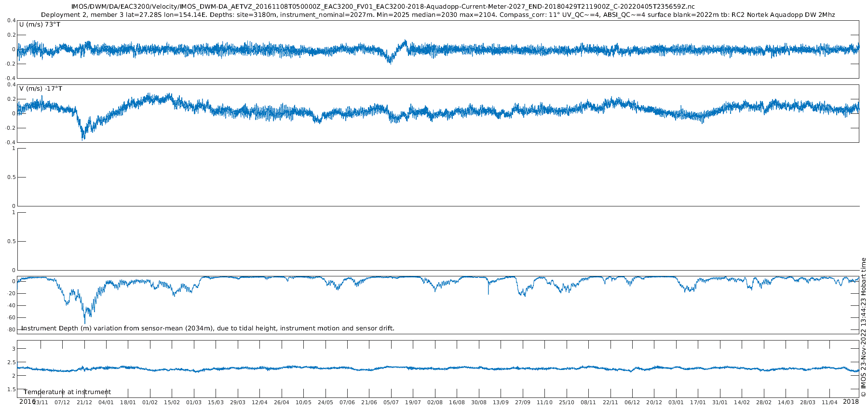Select the 07/12 date tick label

pyautogui.click(x=62, y=403)
